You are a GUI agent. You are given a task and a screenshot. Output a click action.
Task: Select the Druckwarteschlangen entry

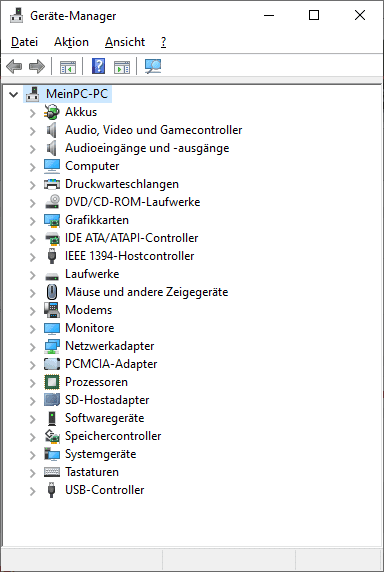tap(122, 184)
